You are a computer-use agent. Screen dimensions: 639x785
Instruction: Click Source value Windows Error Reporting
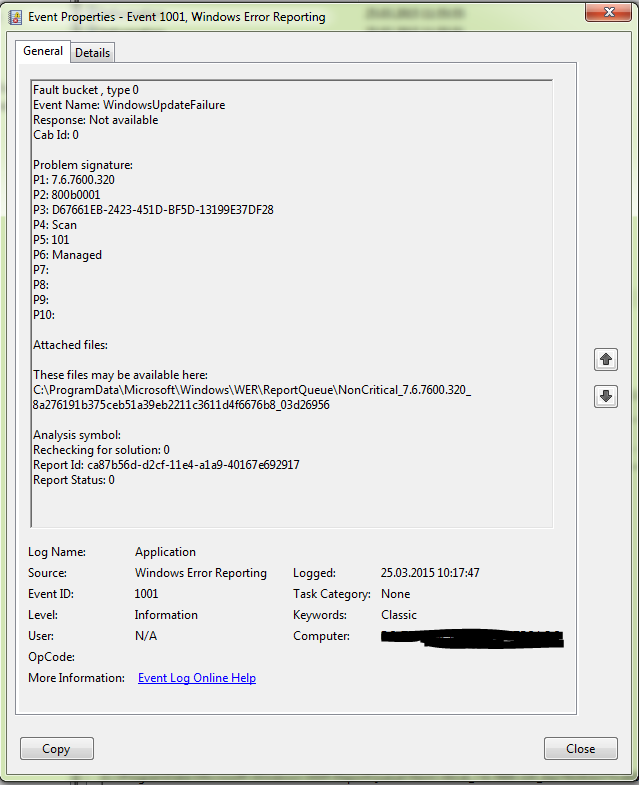click(201, 573)
